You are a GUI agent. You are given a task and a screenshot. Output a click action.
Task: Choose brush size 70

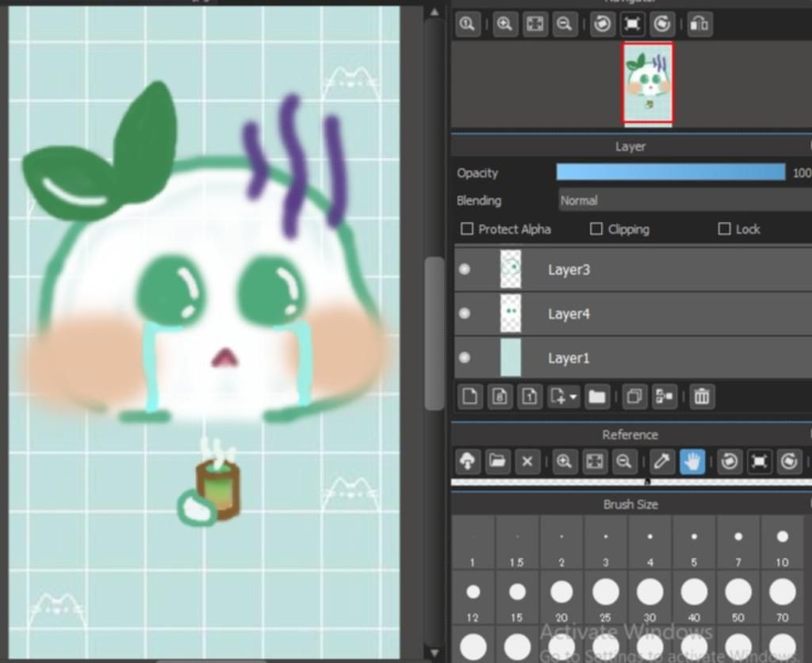[x=783, y=599]
